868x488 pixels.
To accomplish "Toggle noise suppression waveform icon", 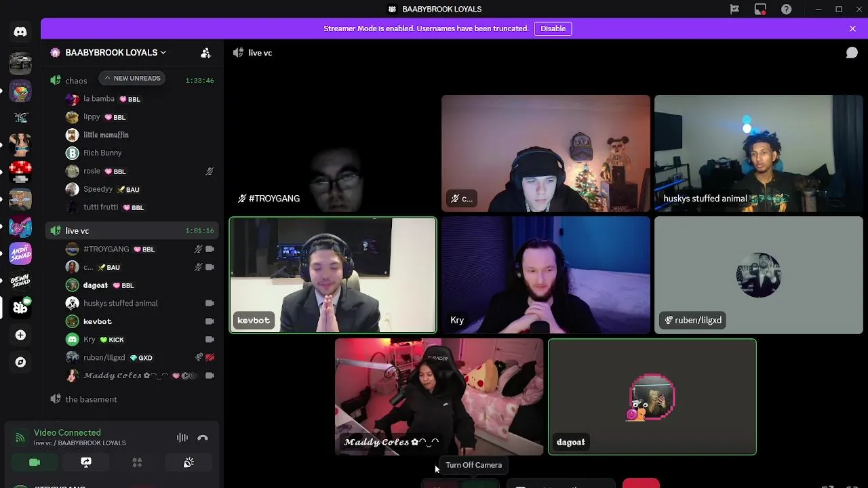I will [x=182, y=438].
